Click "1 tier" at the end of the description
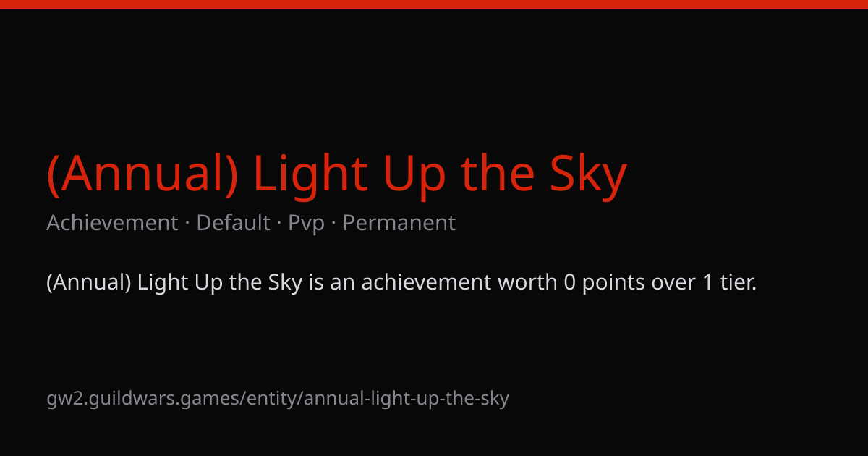 (729, 282)
